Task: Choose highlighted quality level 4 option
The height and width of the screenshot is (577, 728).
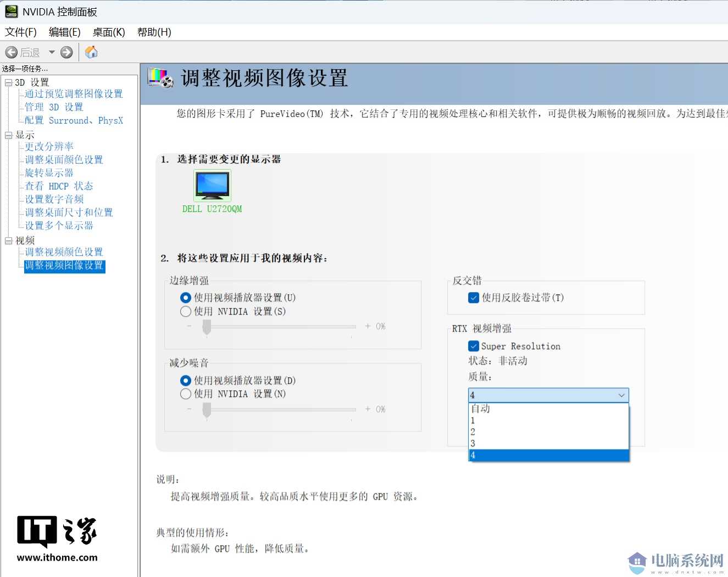Action: point(548,455)
